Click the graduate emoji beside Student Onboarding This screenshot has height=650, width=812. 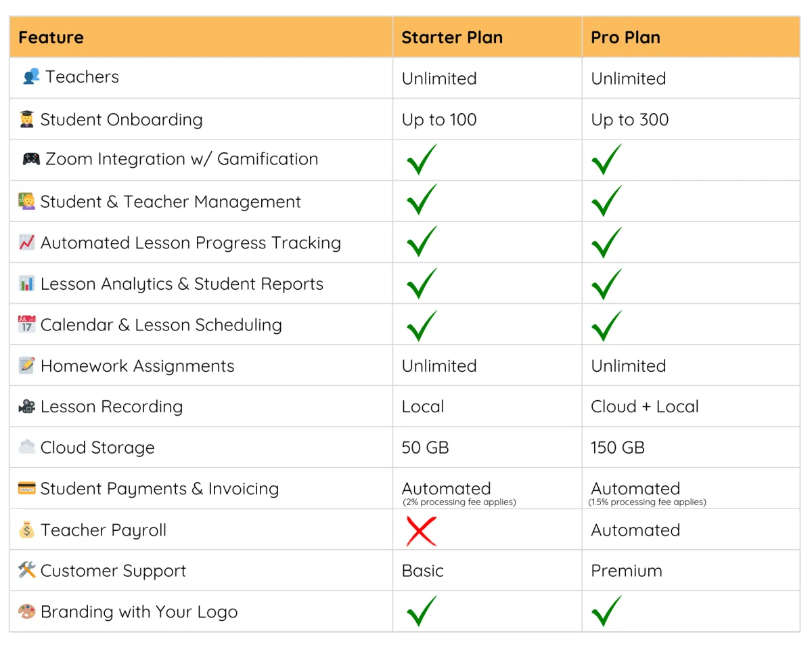click(26, 120)
